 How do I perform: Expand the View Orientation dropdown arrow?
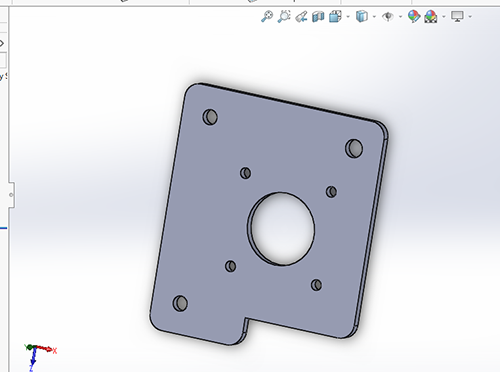348,16
